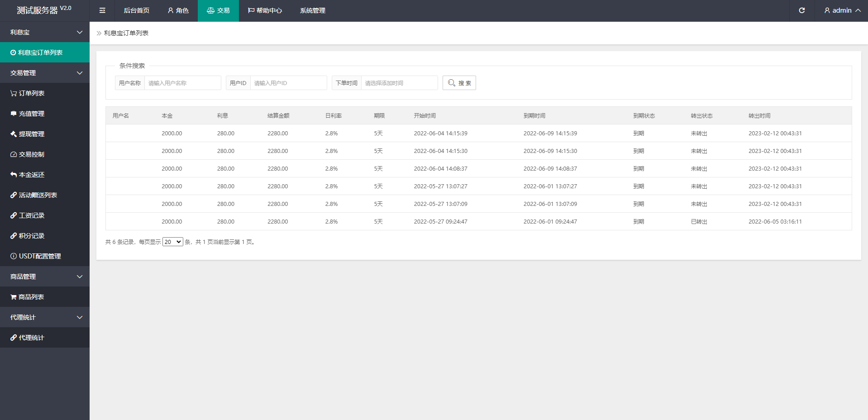
Task: Collapse the 利息宝 sidebar group
Action: point(44,32)
